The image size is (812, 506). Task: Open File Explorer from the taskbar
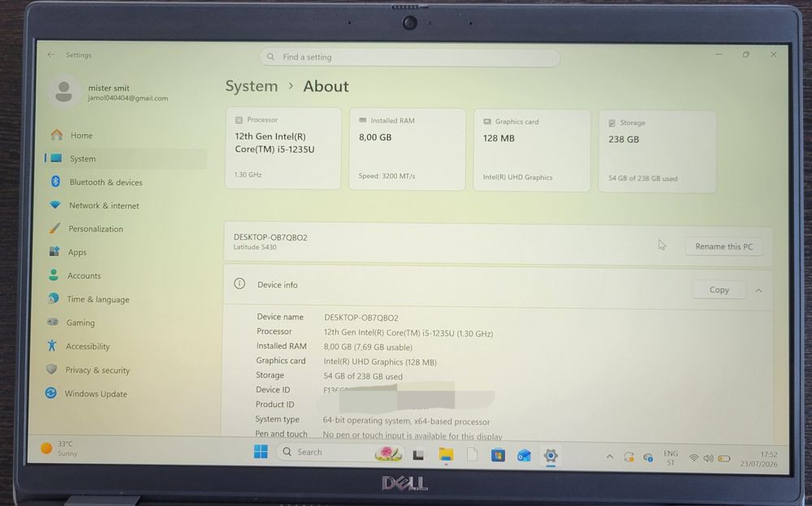(445, 455)
